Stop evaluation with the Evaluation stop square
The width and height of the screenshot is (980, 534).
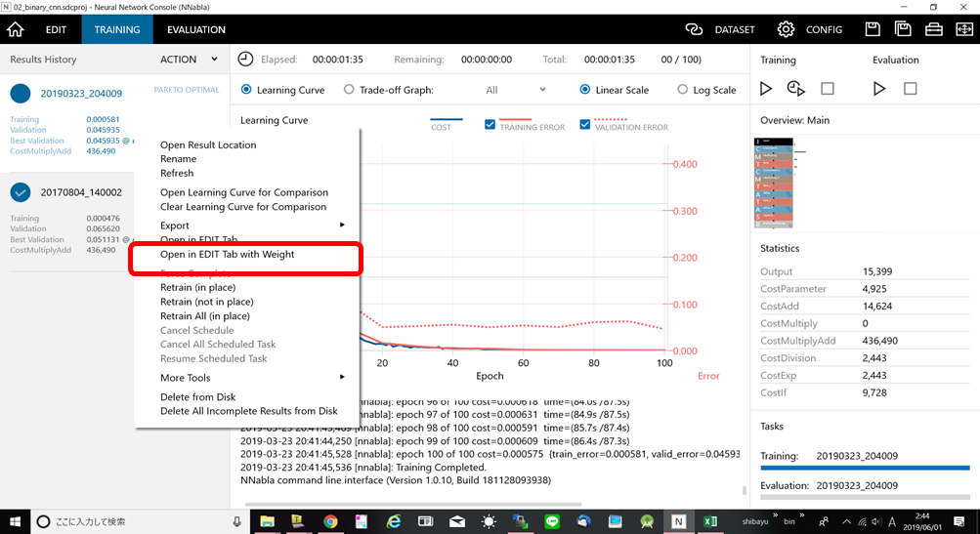click(911, 89)
